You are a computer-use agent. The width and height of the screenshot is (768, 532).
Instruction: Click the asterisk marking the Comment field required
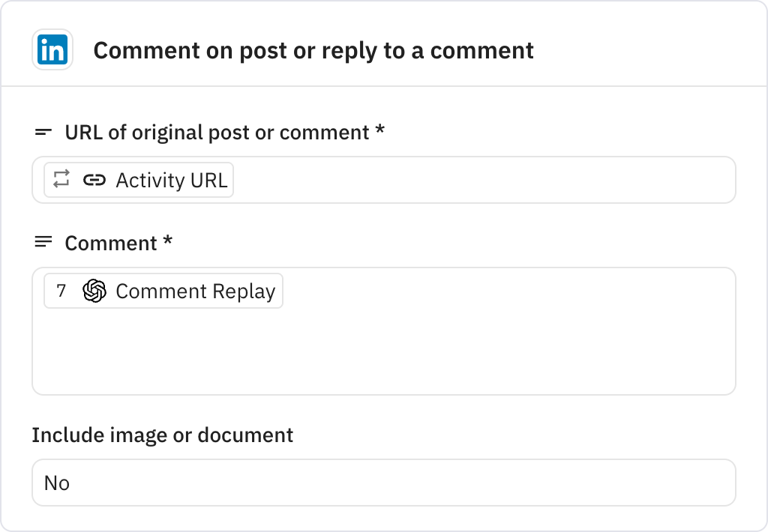click(166, 241)
